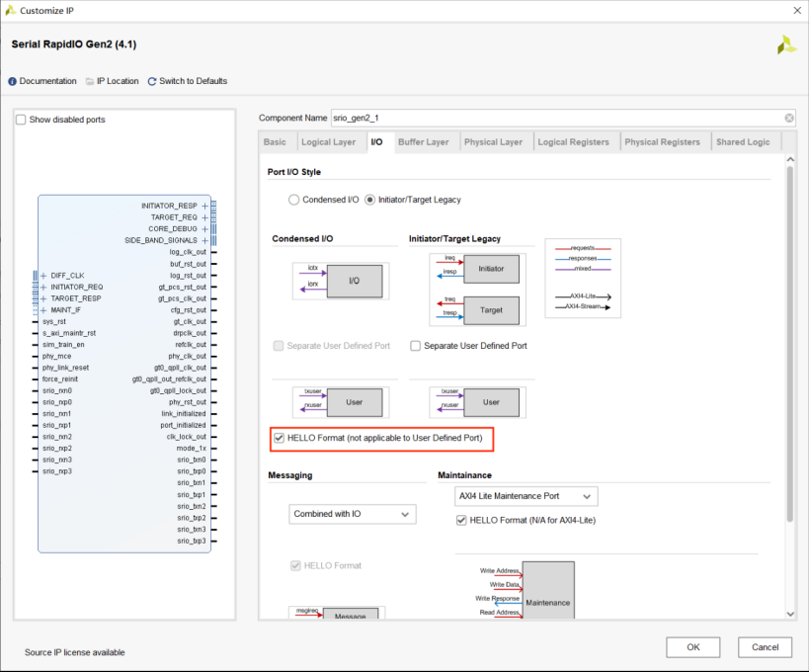Viewport: 809px width, 672px height.
Task: Click the greyed HELLO Format checkbox under Messaging
Action: pyautogui.click(x=295, y=565)
